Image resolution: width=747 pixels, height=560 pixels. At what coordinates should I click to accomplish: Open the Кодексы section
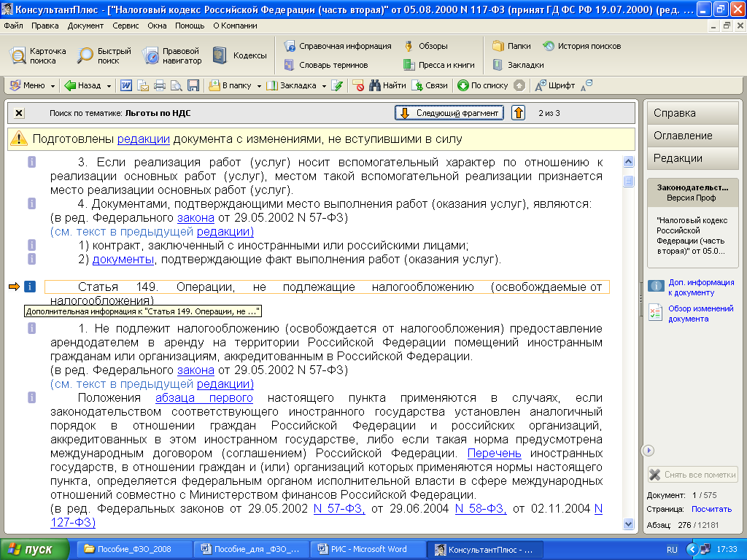(x=239, y=55)
